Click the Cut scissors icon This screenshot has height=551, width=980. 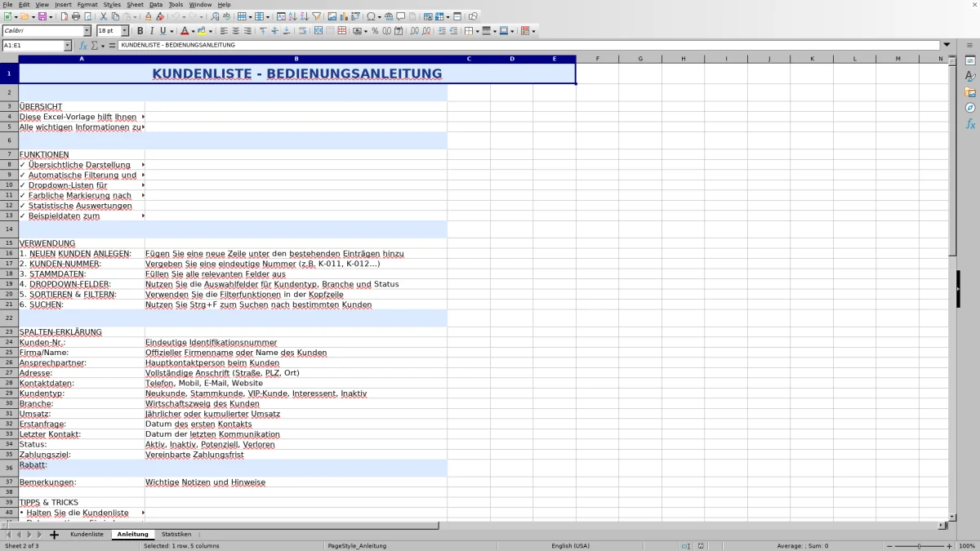pyautogui.click(x=104, y=16)
